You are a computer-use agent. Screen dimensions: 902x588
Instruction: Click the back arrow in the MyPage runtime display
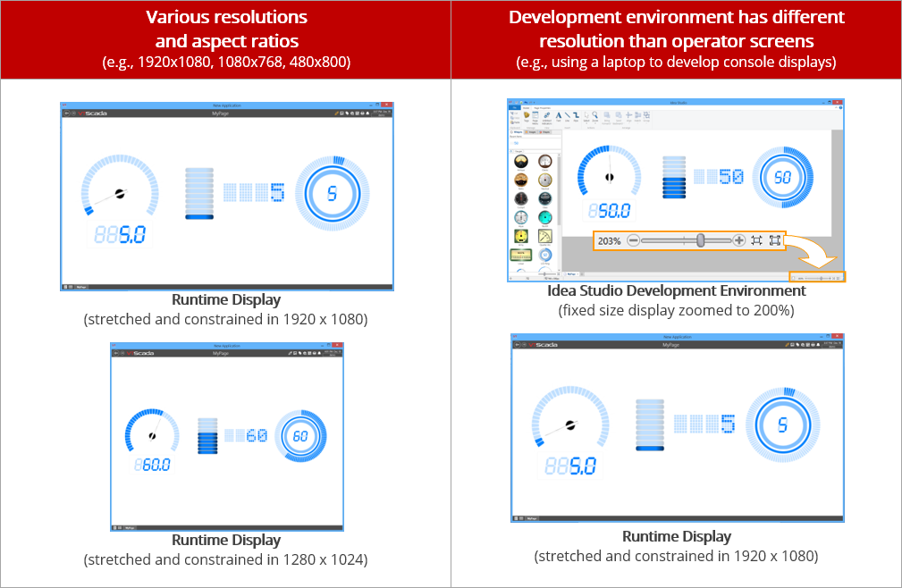coord(65,111)
